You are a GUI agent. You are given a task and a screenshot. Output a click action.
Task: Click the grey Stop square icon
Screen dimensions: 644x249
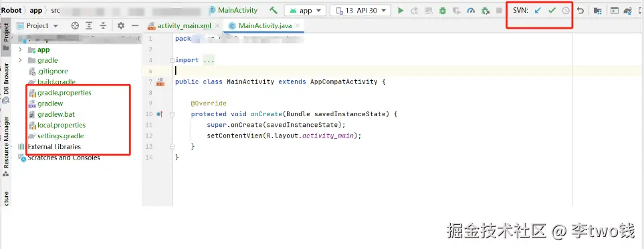coord(499,11)
